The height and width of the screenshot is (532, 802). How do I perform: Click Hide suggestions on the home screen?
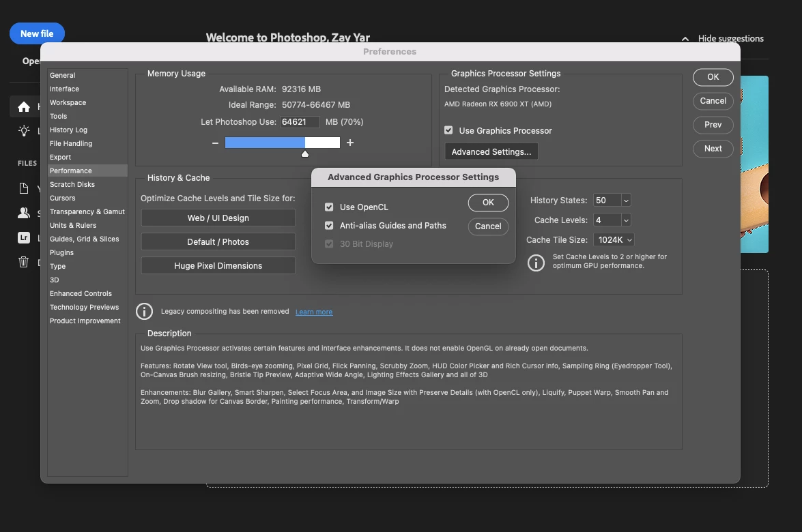(730, 38)
